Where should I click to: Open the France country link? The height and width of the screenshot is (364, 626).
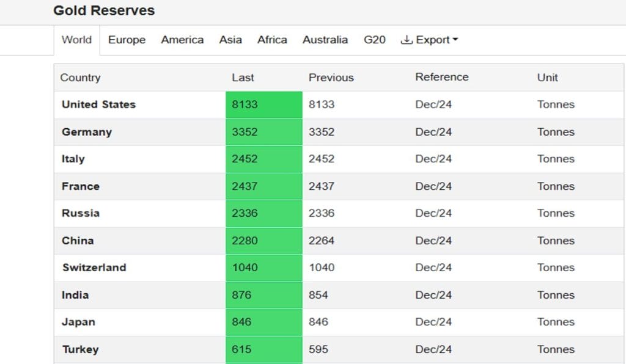point(81,186)
